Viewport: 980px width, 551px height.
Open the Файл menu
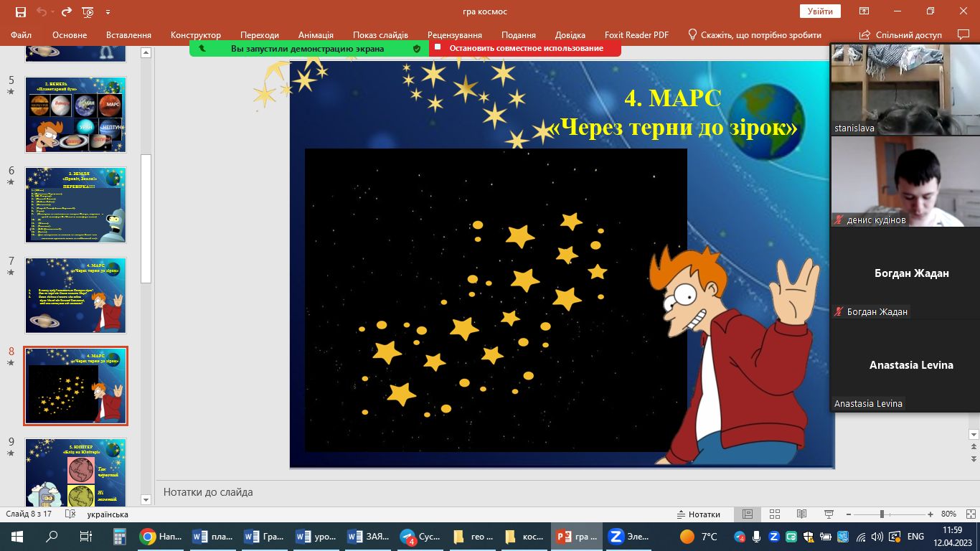pos(22,35)
